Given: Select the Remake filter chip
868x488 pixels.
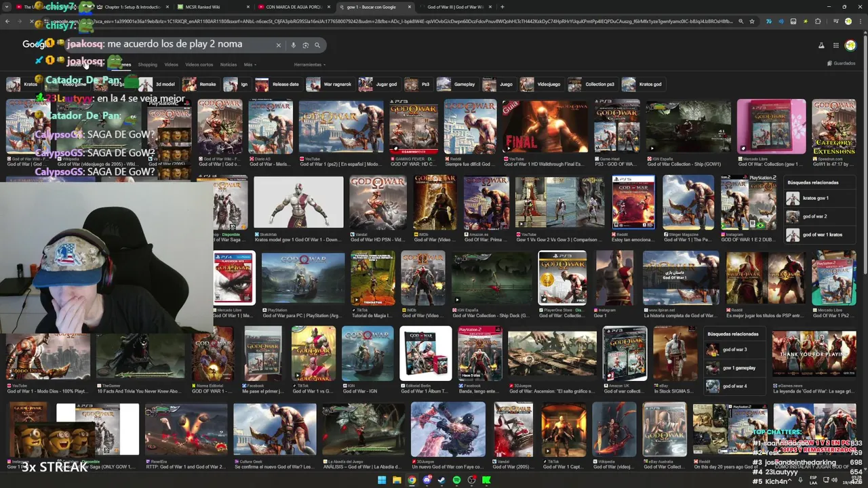Looking at the screenshot, I should (200, 84).
